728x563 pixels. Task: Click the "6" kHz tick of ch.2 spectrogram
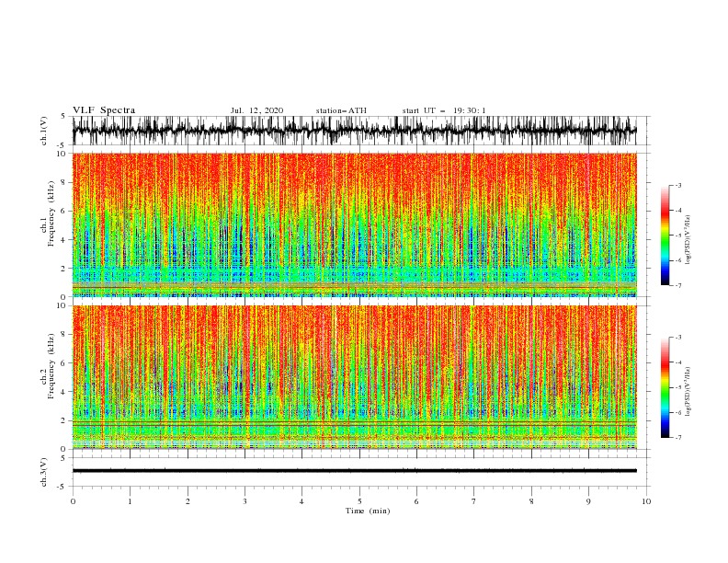point(64,363)
